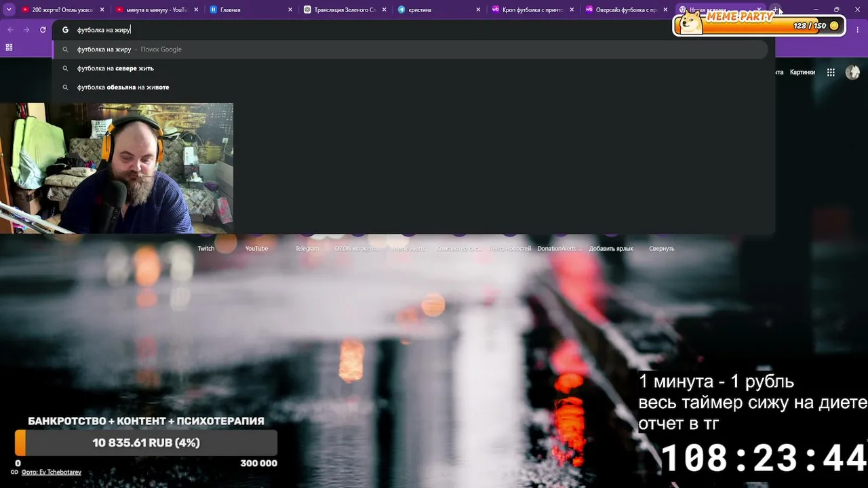
Task: Open the Meme Alerts shortcut
Action: pyautogui.click(x=408, y=248)
